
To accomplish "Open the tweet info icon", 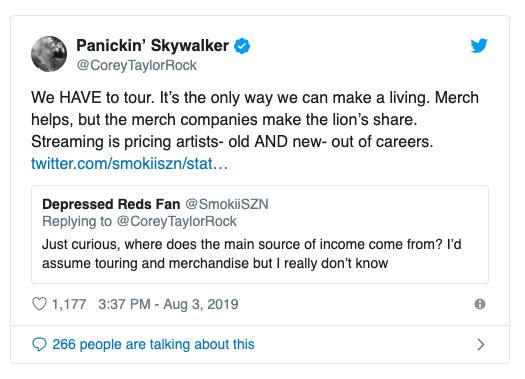I will (480, 304).
